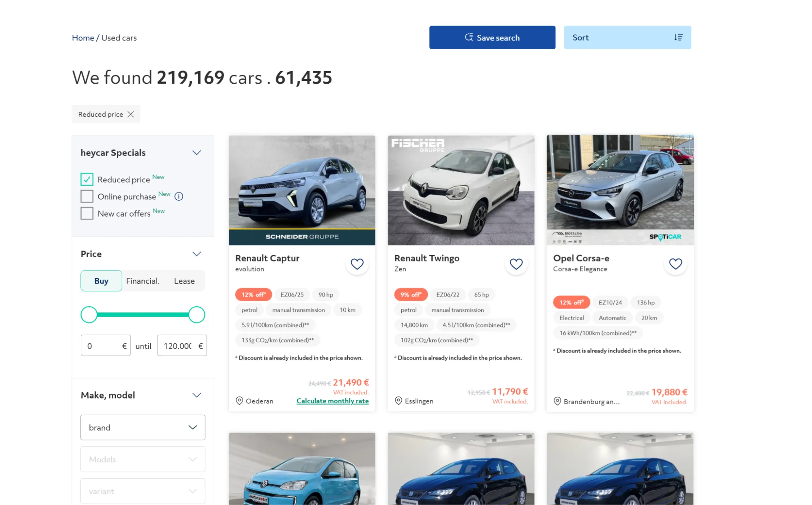The height and width of the screenshot is (505, 812).
Task: Open the variant dropdown
Action: [x=143, y=491]
